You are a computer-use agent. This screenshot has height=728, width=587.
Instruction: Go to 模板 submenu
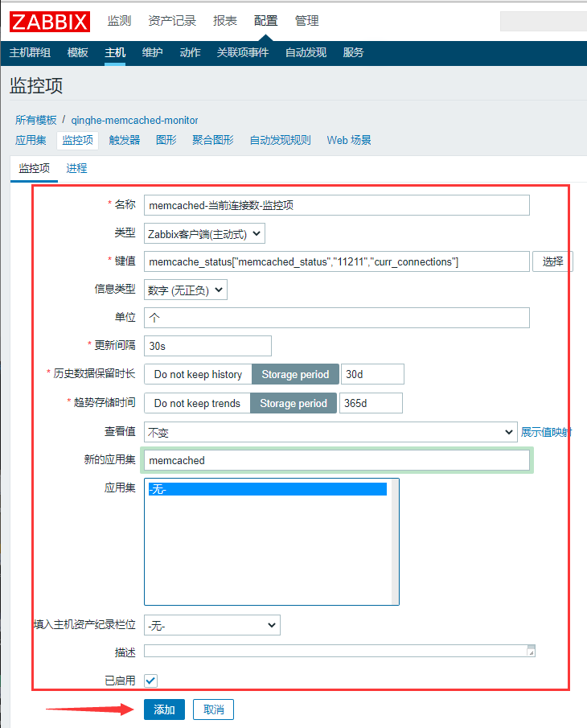(x=77, y=52)
